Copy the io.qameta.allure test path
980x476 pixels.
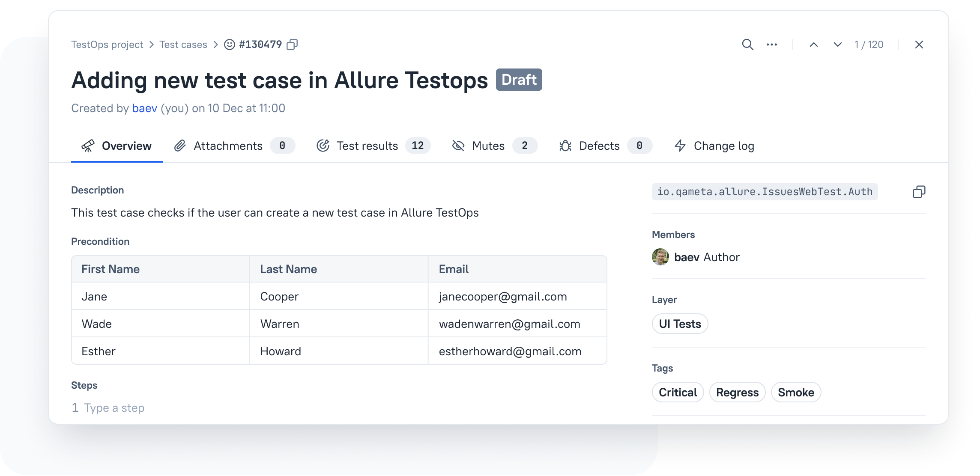pyautogui.click(x=919, y=192)
